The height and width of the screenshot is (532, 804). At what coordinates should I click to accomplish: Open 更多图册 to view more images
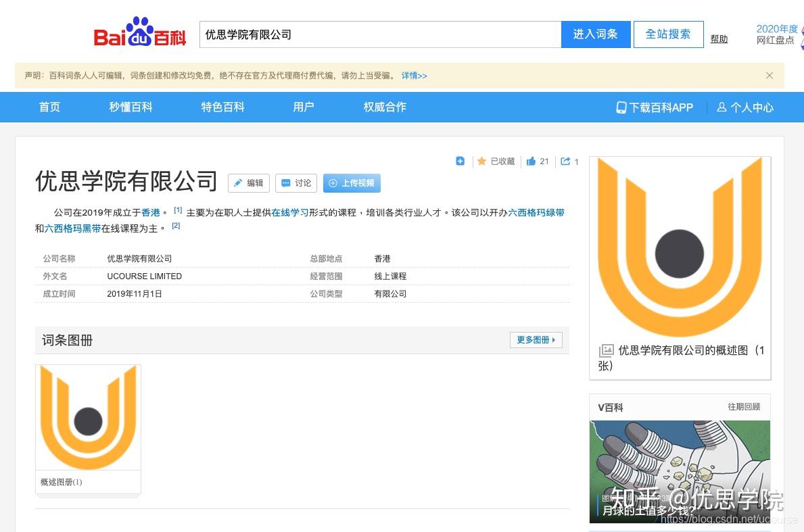tap(536, 340)
